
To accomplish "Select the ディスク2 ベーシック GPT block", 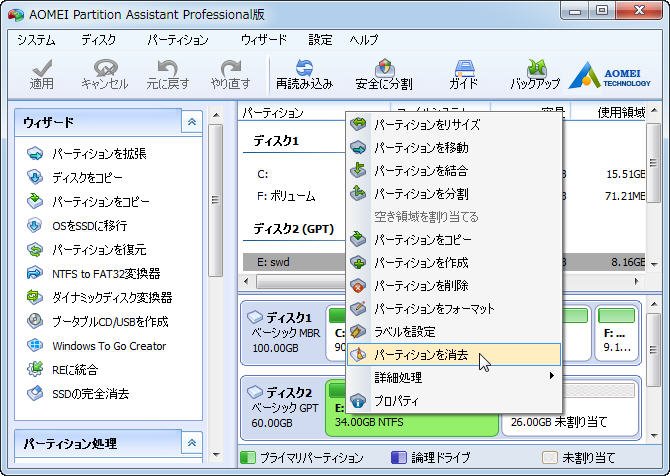I will (283, 408).
